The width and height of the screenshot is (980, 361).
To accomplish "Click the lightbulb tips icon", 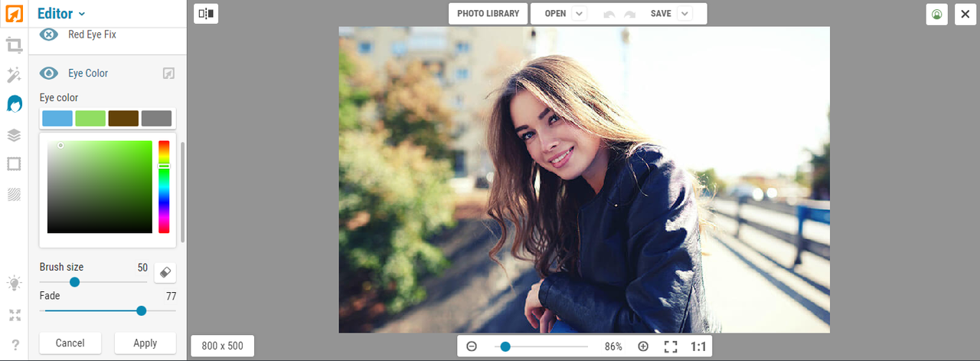I will pos(14,283).
